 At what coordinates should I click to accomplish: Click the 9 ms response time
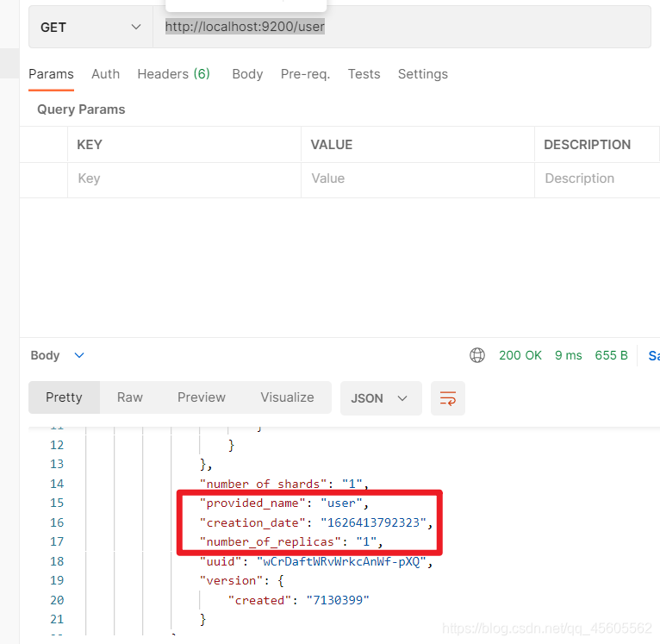(x=569, y=355)
